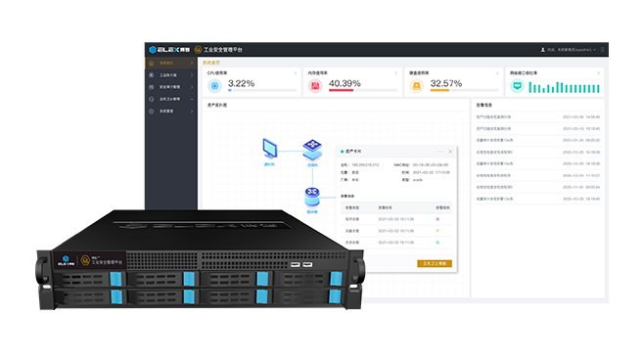This screenshot has width=644, height=360.
Task: Click the blue CPU usage icon
Action: tap(214, 86)
